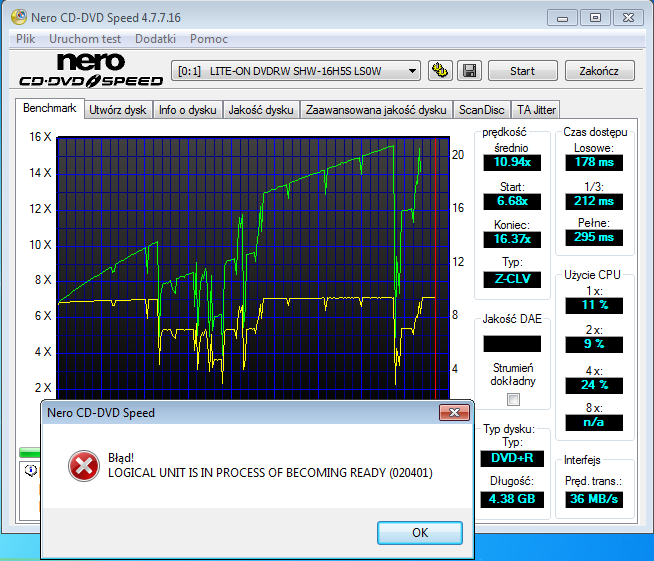Open the Zaawansowana jakość dysku tab
The height and width of the screenshot is (561, 654).
[x=376, y=110]
